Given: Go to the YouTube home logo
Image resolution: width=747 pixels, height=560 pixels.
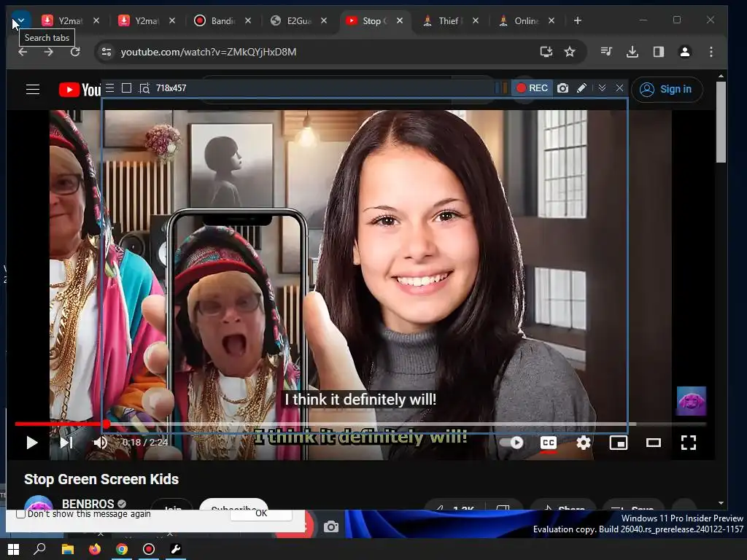Looking at the screenshot, I should pos(80,90).
